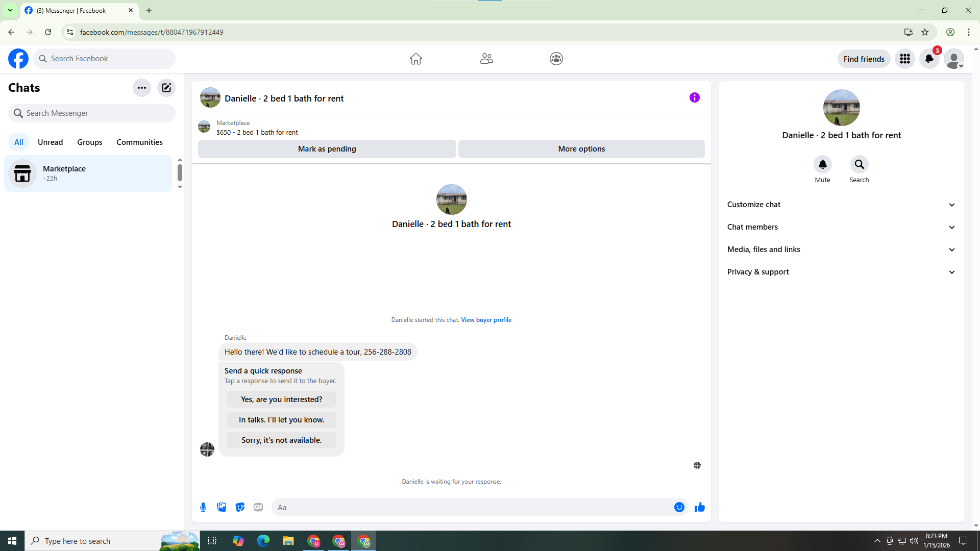Expand Media, files and links section

(x=841, y=249)
